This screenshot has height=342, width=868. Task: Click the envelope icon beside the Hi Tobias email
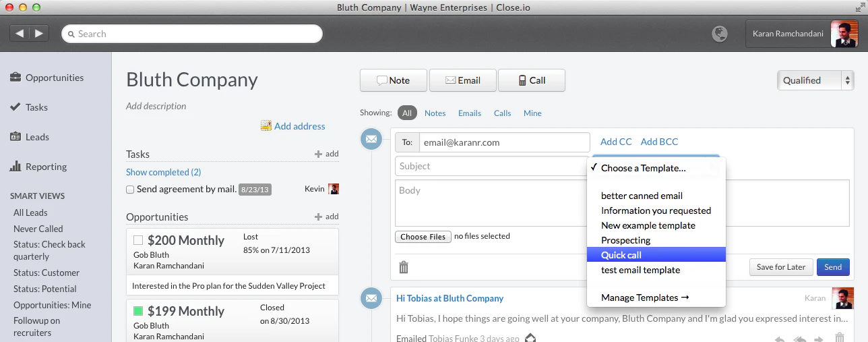point(371,298)
